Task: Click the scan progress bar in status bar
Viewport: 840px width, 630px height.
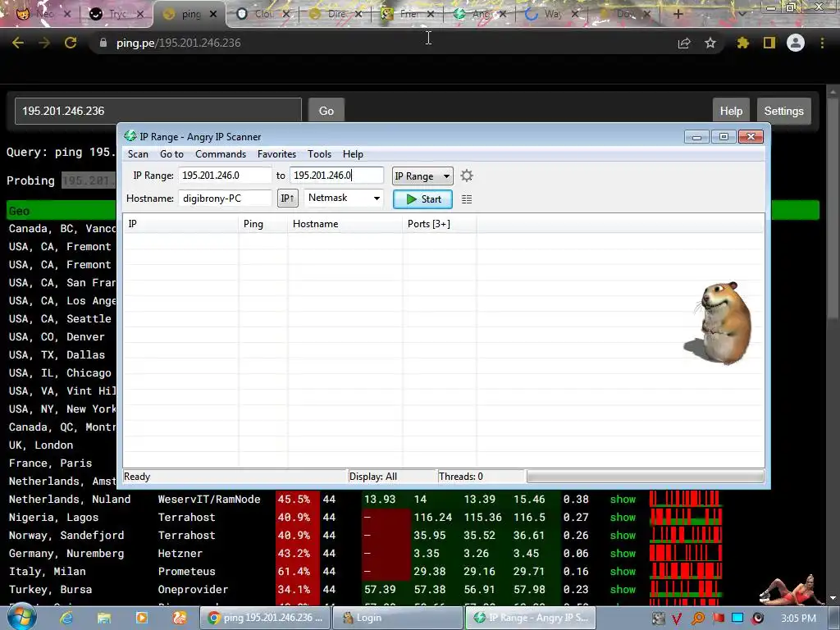Action: 646,477
